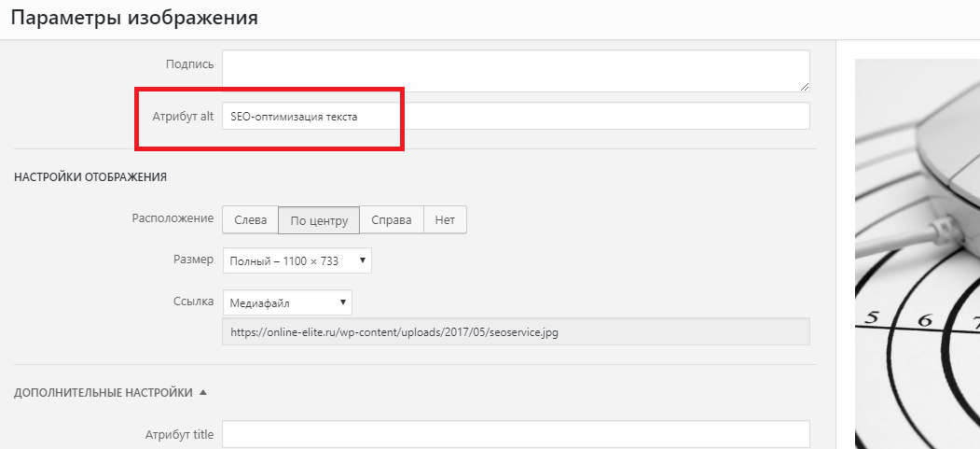Screen dimensions: 980x449
Task: Click triangle arrow beside Дополнительные настройки
Action: point(203,392)
